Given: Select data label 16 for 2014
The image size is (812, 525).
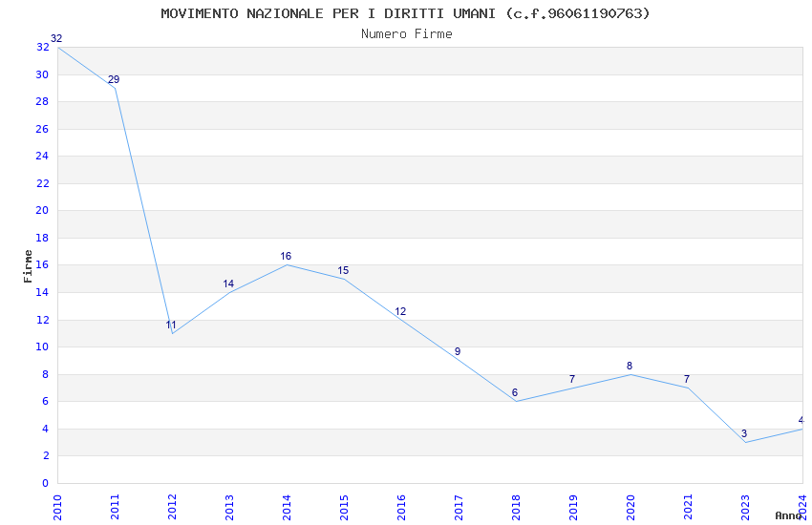Looking at the screenshot, I should coord(286,256).
